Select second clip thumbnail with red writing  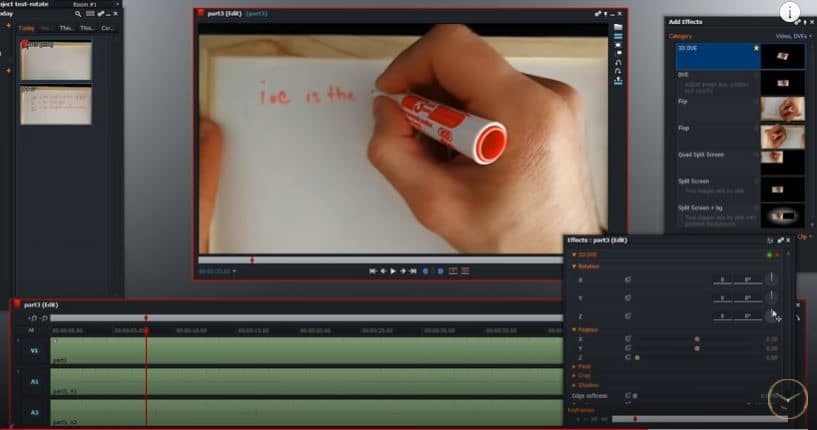tap(56, 105)
